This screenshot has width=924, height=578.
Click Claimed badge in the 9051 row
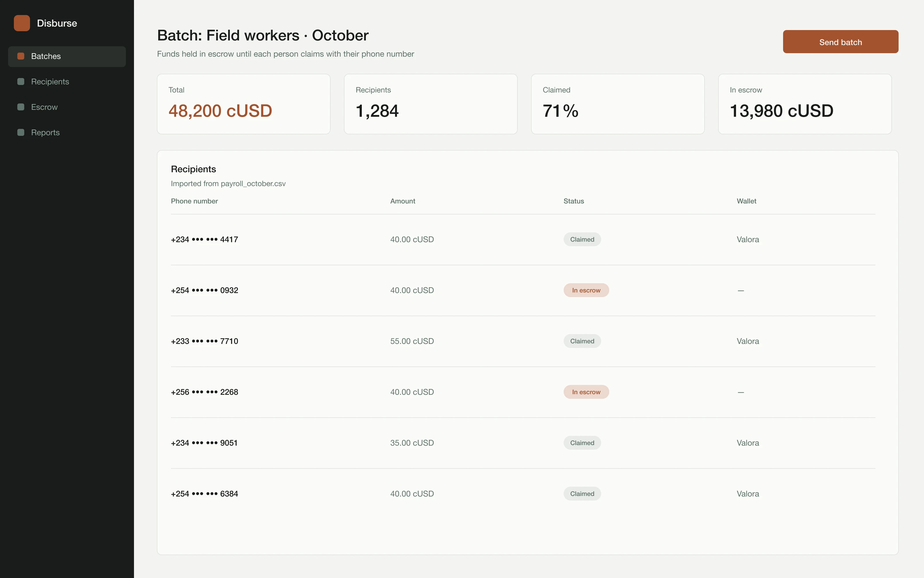point(582,443)
